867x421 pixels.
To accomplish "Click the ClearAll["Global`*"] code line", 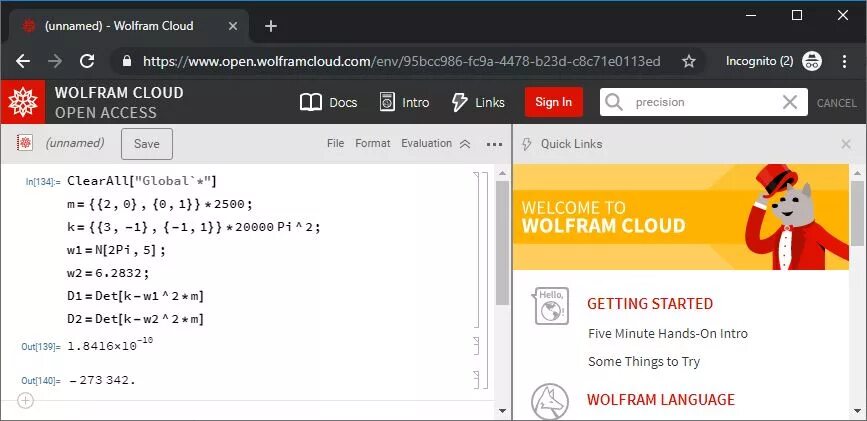I will 142,181.
